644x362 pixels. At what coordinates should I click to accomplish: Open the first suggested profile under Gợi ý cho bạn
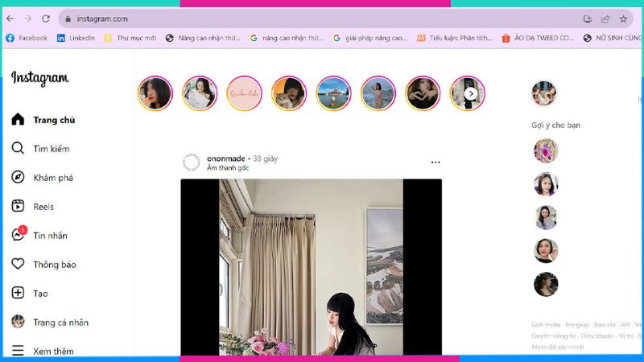[x=545, y=150]
